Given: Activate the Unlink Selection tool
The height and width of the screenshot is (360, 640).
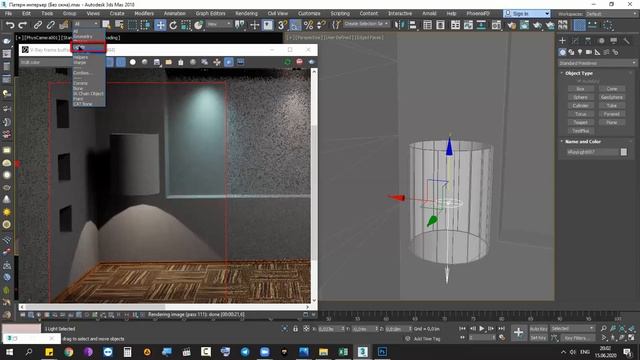Looking at the screenshot, I should click(51, 25).
